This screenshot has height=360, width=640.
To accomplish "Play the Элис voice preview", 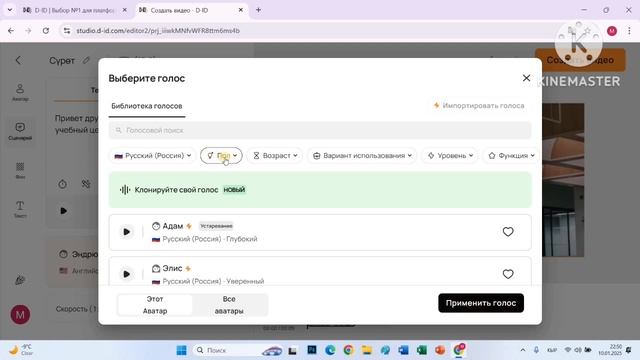I will click(127, 274).
